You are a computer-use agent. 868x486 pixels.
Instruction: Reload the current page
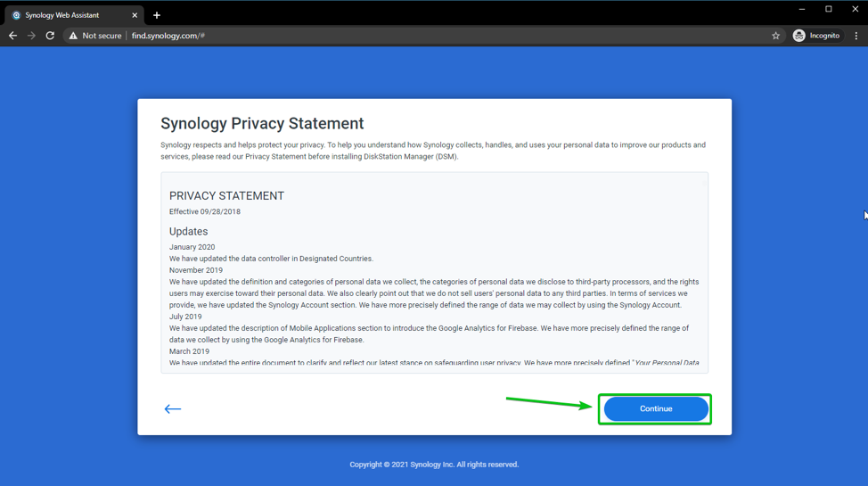(x=50, y=36)
